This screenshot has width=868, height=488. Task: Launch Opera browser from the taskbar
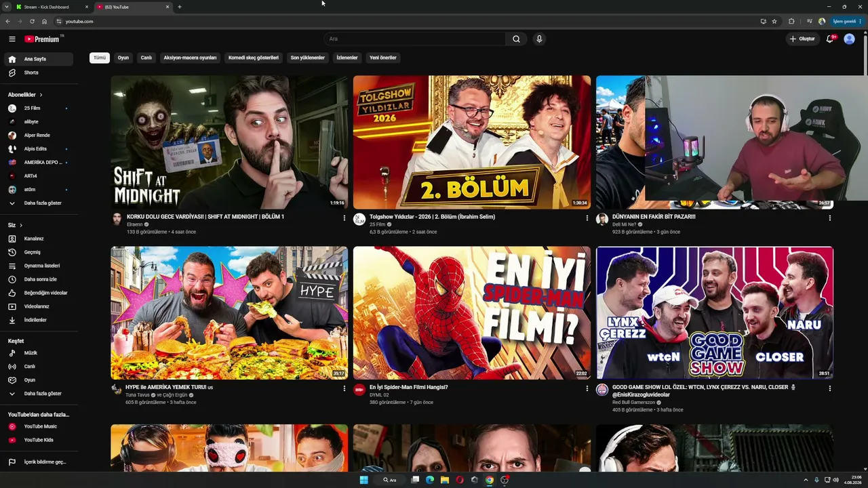(x=460, y=480)
